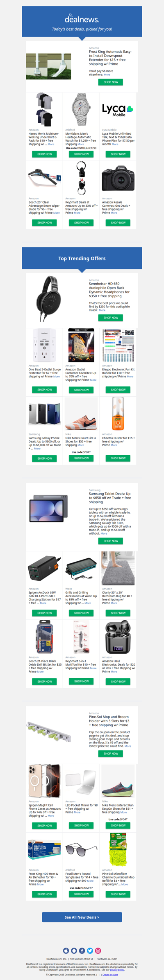Open the Instagram icon in footer
The image size is (164, 980).
point(98,951)
